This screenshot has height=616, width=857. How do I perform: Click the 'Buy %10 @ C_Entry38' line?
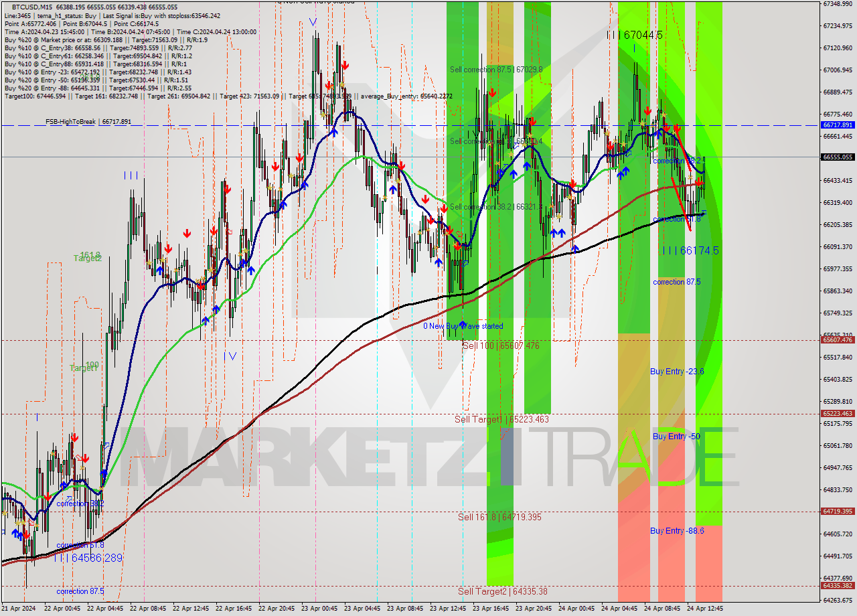click(98, 48)
